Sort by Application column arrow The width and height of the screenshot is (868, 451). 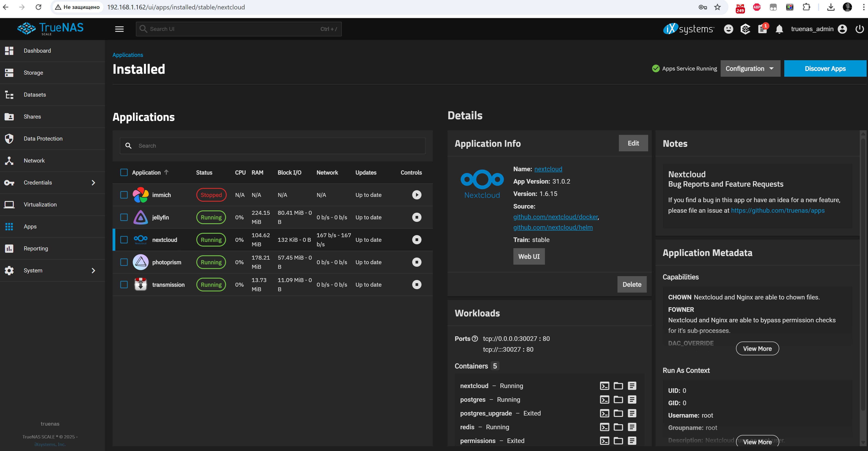pos(166,172)
